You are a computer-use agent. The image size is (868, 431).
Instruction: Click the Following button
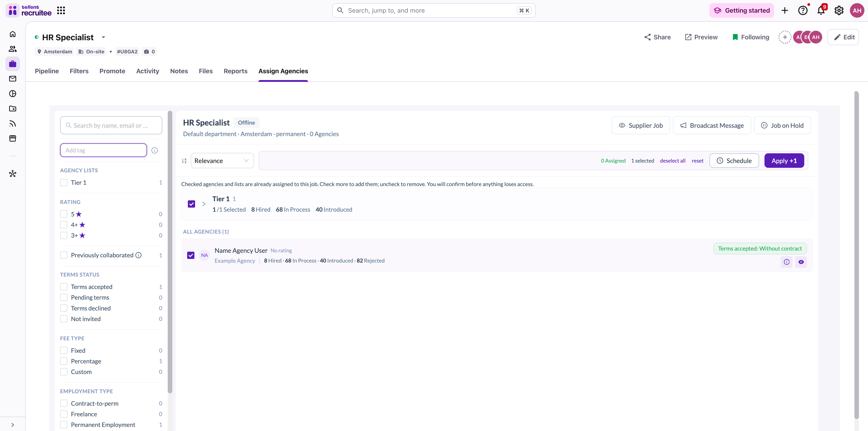point(751,37)
